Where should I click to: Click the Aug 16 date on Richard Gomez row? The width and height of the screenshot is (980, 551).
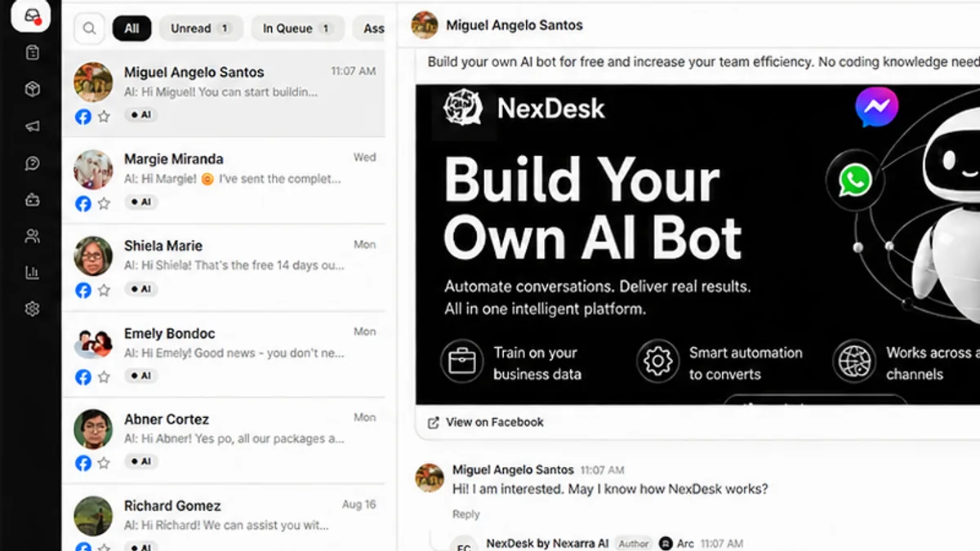[x=359, y=504]
